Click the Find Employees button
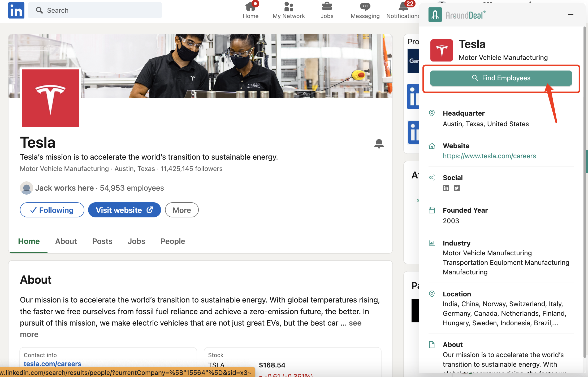 (x=501, y=78)
